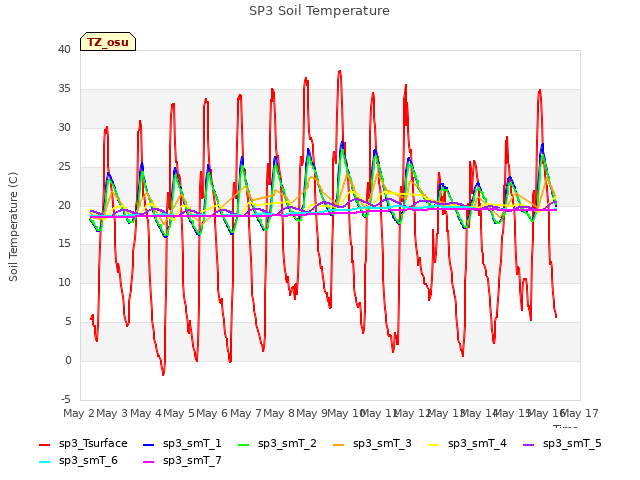This screenshot has height=480, width=640.
Task: Toggle the sp3_smT_2 legend entry
Action: click(x=277, y=444)
